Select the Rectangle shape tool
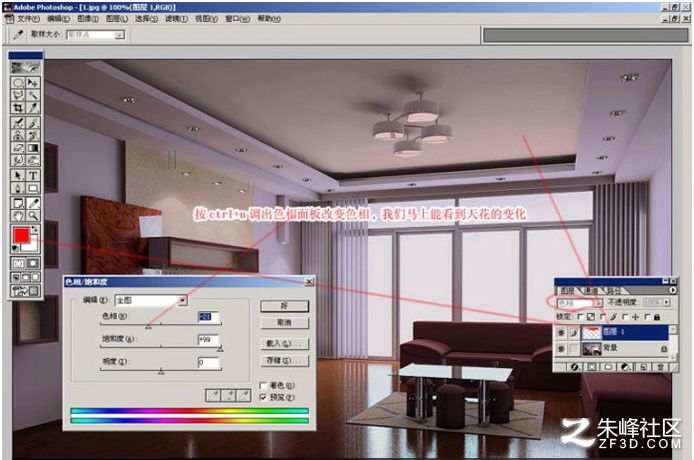This screenshot has width=694, height=460. coord(33,188)
